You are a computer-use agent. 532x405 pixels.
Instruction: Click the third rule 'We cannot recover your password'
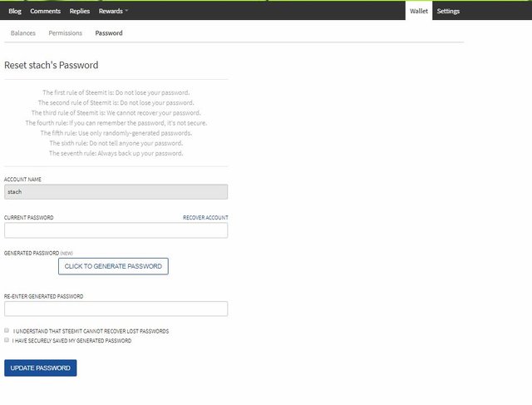116,113
